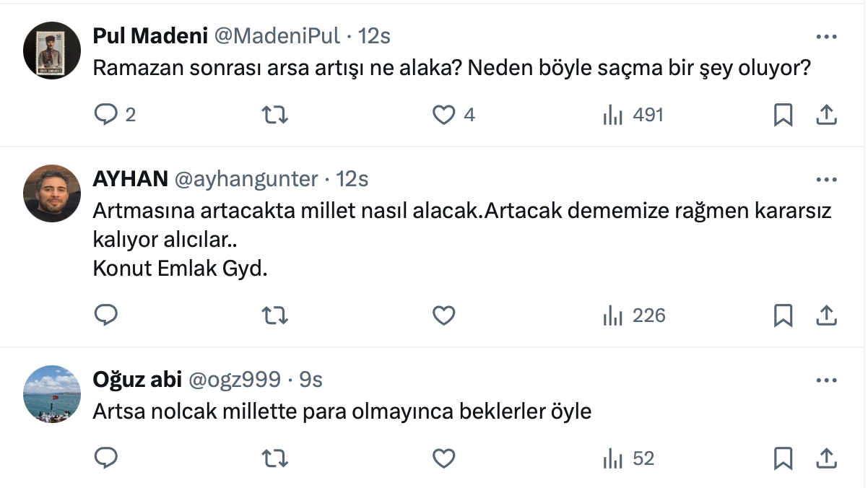
Task: Open more options for AYHAN's tweet
Action: tap(826, 179)
